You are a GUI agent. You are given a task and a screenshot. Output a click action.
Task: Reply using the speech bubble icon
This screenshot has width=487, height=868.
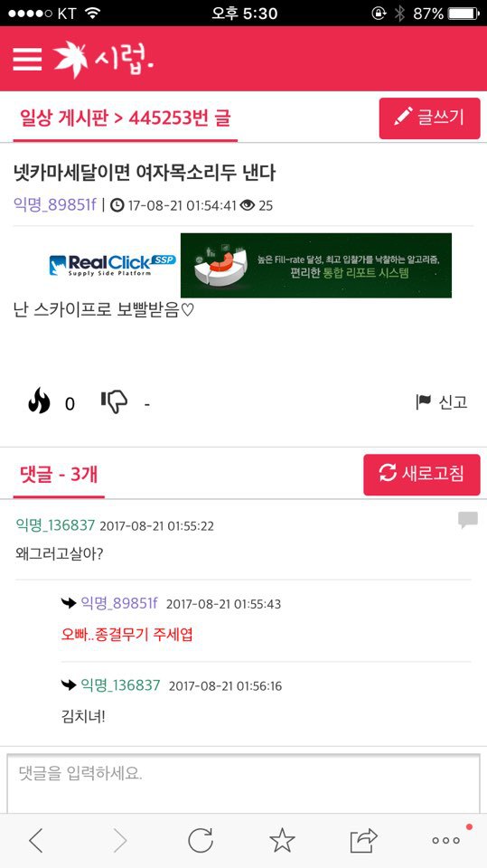click(x=468, y=521)
